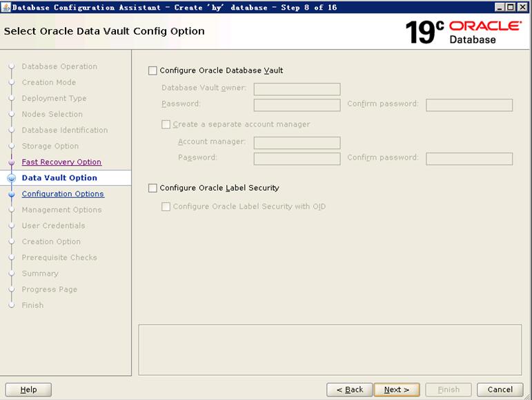This screenshot has width=532, height=400.
Task: Go back with the Back button
Action: [x=349, y=390]
